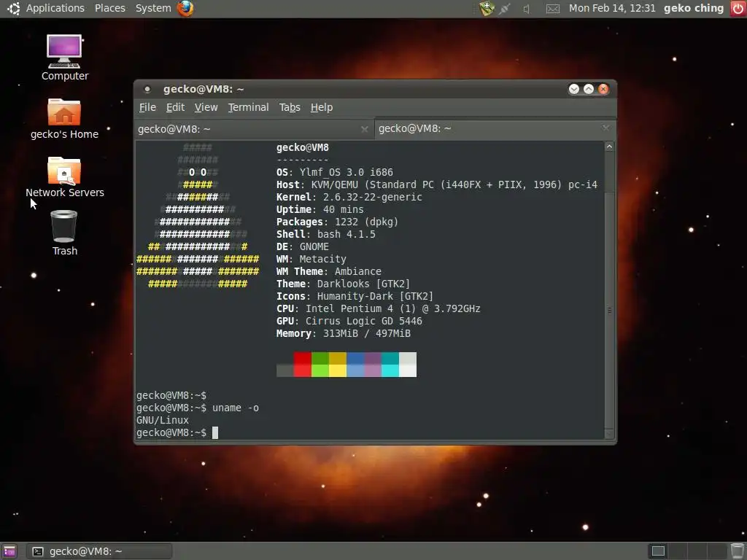
Task: Click the bright yellow color block
Action: click(338, 370)
